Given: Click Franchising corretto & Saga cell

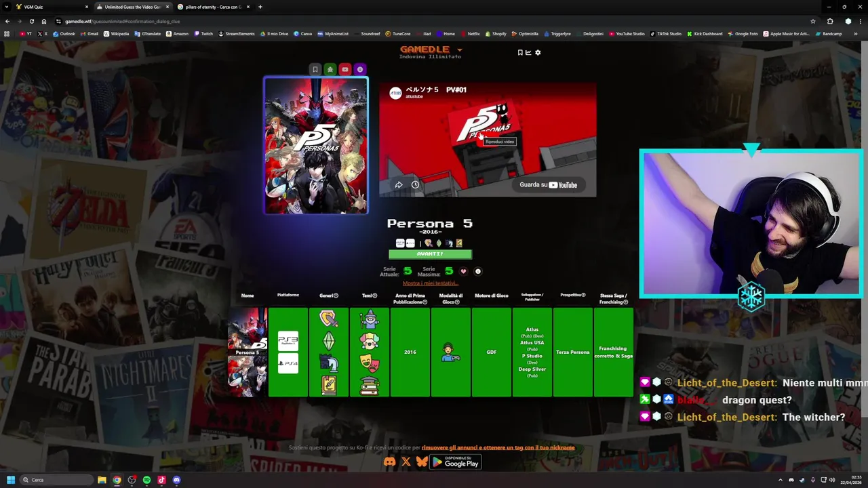Looking at the screenshot, I should coord(614,352).
